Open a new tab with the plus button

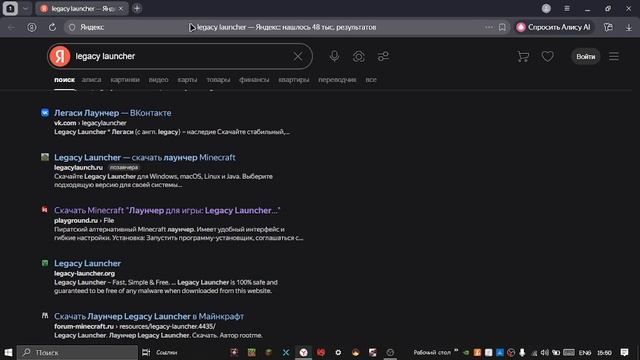137,9
